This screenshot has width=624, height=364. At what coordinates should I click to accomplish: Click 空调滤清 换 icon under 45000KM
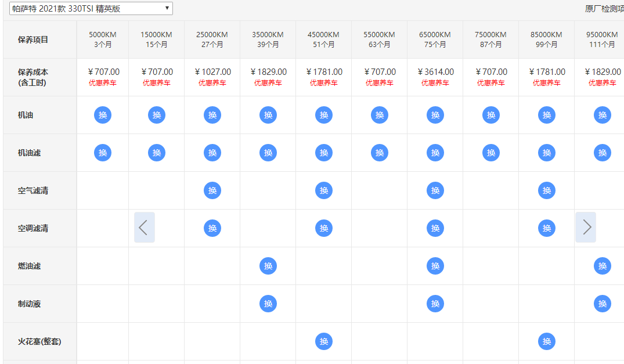click(324, 228)
